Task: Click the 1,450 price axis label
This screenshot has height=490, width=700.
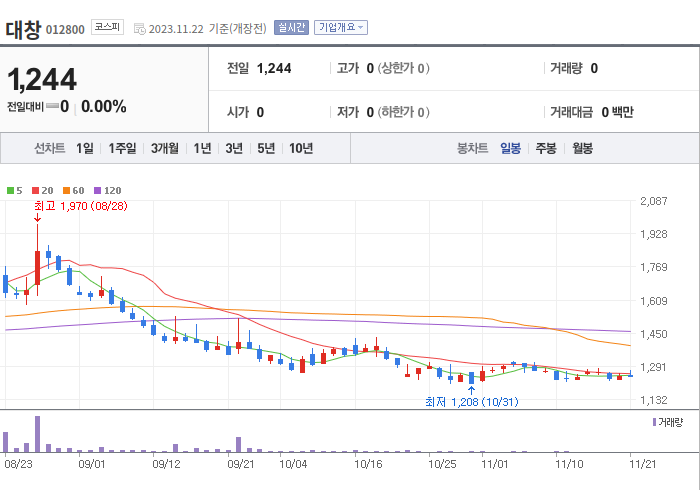Action: (654, 334)
